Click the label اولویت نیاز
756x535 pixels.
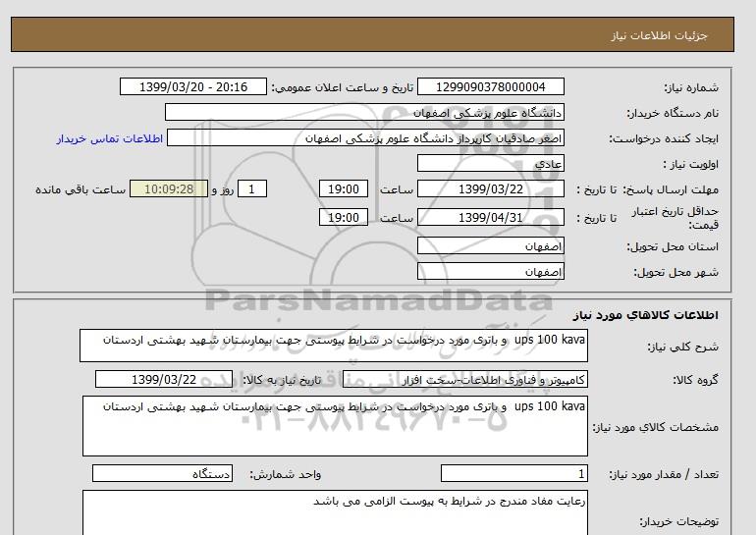691,164
